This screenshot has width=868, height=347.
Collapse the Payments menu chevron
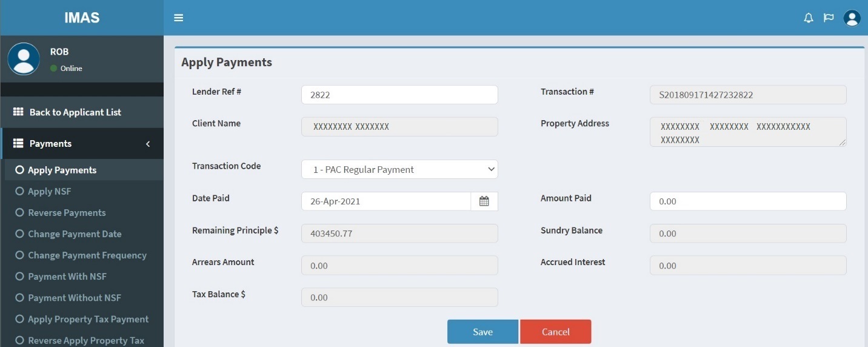point(148,144)
